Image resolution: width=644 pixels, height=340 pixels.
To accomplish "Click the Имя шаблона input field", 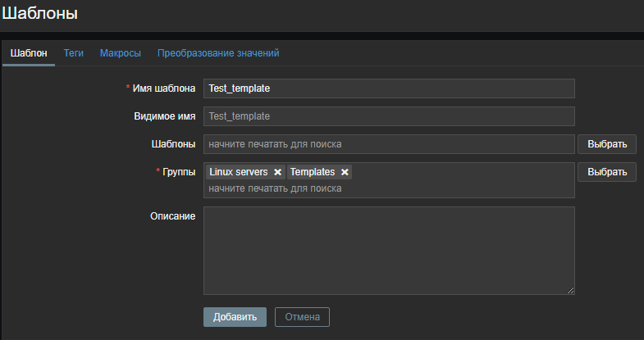I will click(389, 88).
